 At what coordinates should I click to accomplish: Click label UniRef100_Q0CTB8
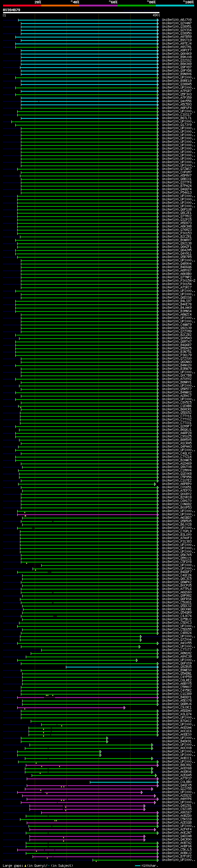click(177, 375)
